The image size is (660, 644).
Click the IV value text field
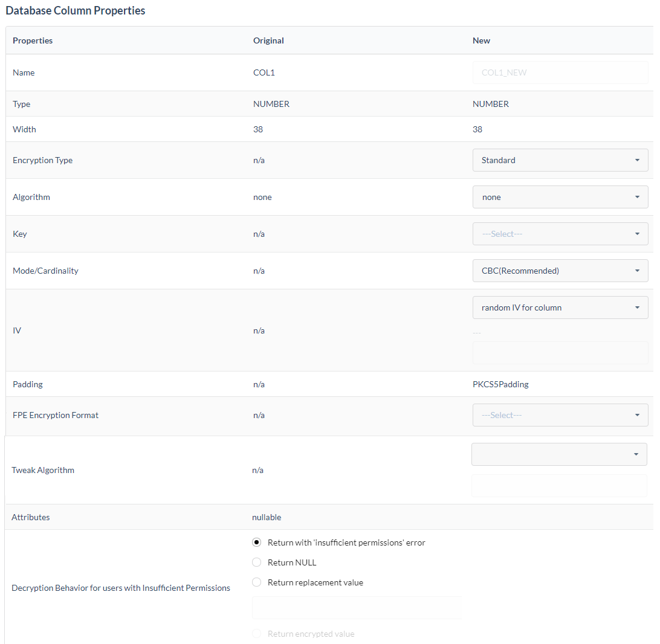[560, 353]
